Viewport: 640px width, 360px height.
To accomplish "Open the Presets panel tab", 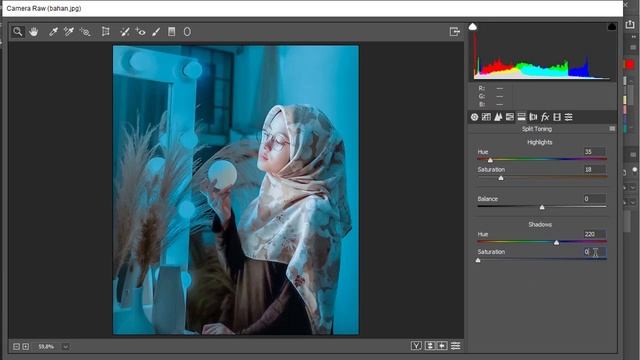I will [569, 117].
